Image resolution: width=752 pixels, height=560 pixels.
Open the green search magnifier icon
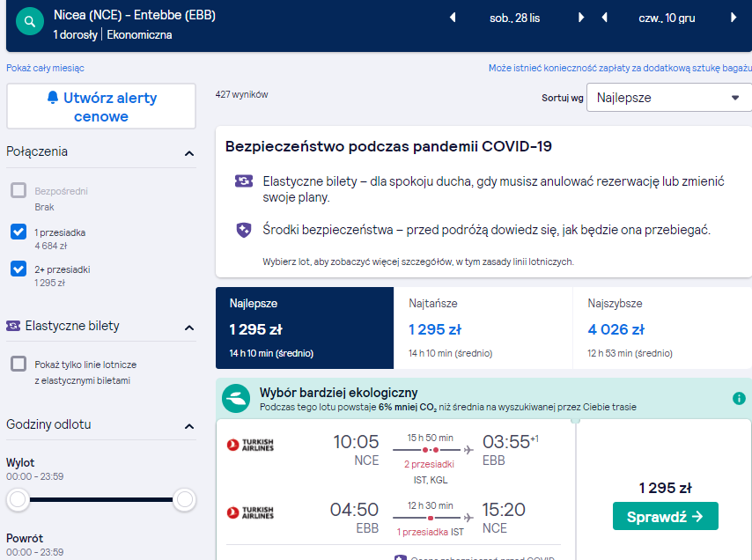coord(30,22)
